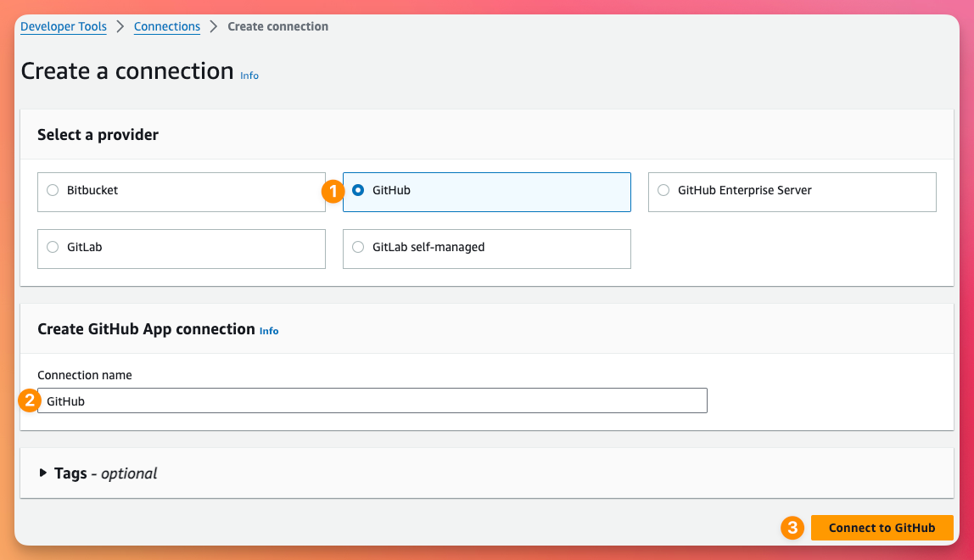Select the Bitbucket provider radio button

[53, 190]
